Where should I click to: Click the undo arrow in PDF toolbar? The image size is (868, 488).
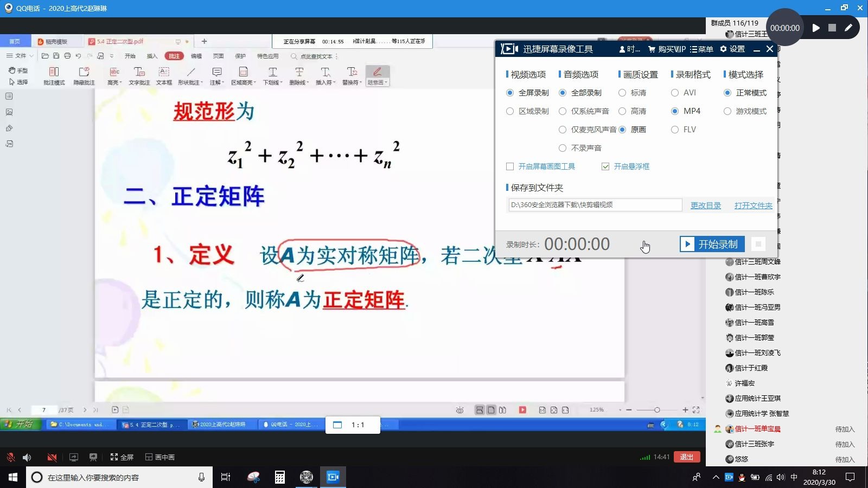78,56
